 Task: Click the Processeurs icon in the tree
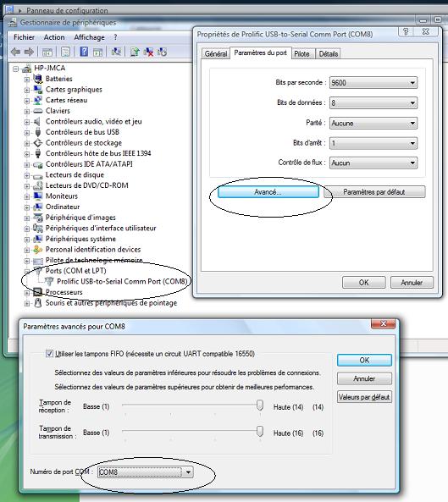(x=38, y=292)
